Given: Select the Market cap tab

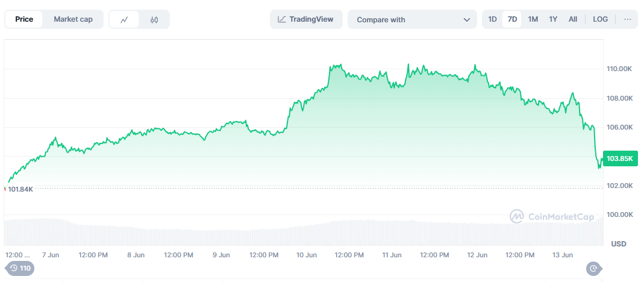Looking at the screenshot, I should tap(73, 19).
